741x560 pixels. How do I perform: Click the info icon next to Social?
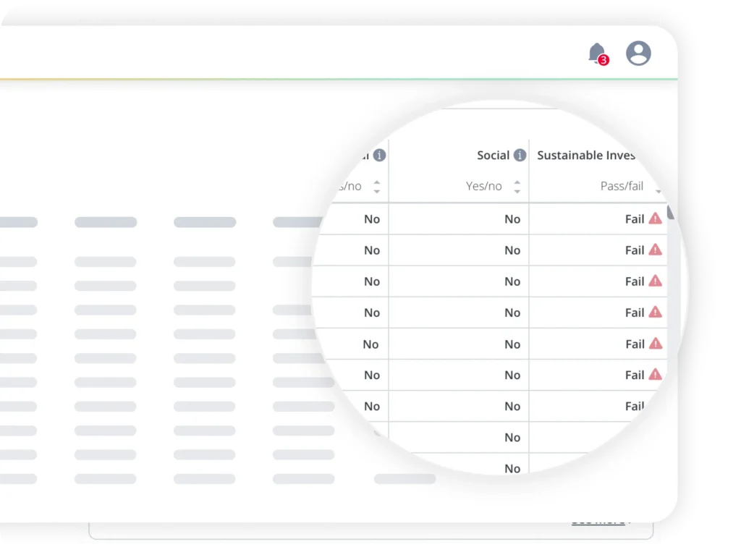tap(520, 155)
